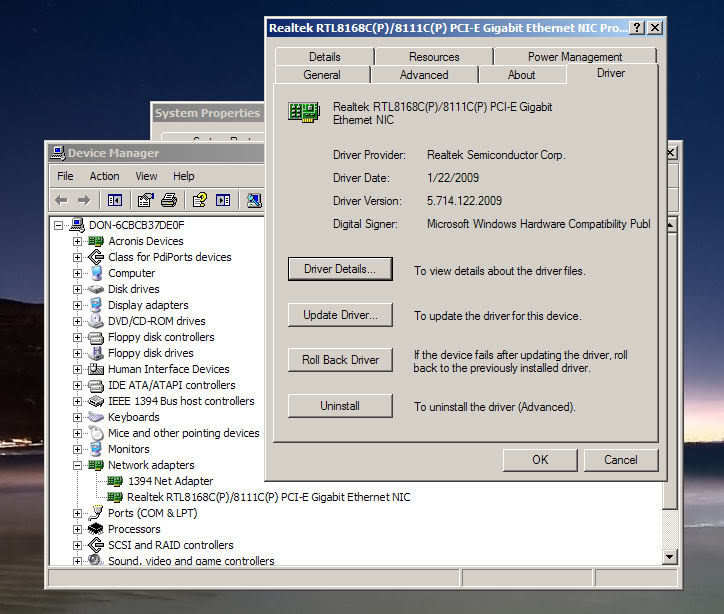Click the Roll Back Driver button
724x614 pixels.
pyautogui.click(x=340, y=360)
